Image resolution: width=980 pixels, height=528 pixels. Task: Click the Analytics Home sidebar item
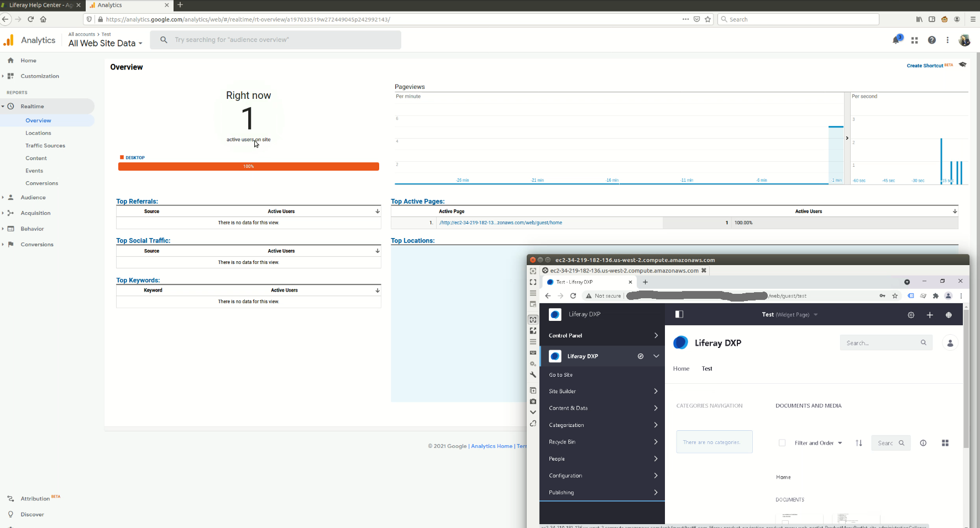28,61
